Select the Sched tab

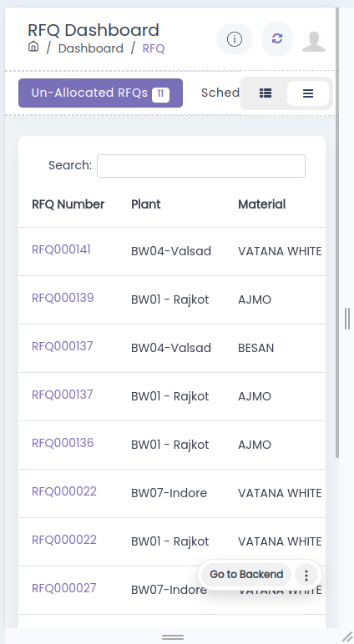tap(220, 93)
